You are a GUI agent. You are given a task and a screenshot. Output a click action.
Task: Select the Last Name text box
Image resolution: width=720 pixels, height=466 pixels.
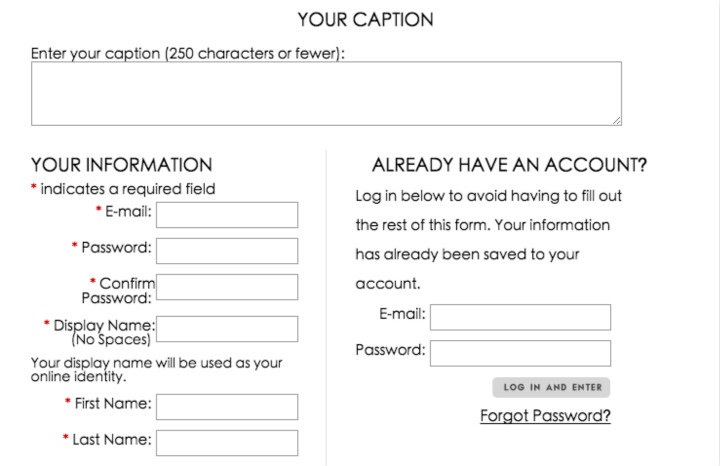(227, 443)
